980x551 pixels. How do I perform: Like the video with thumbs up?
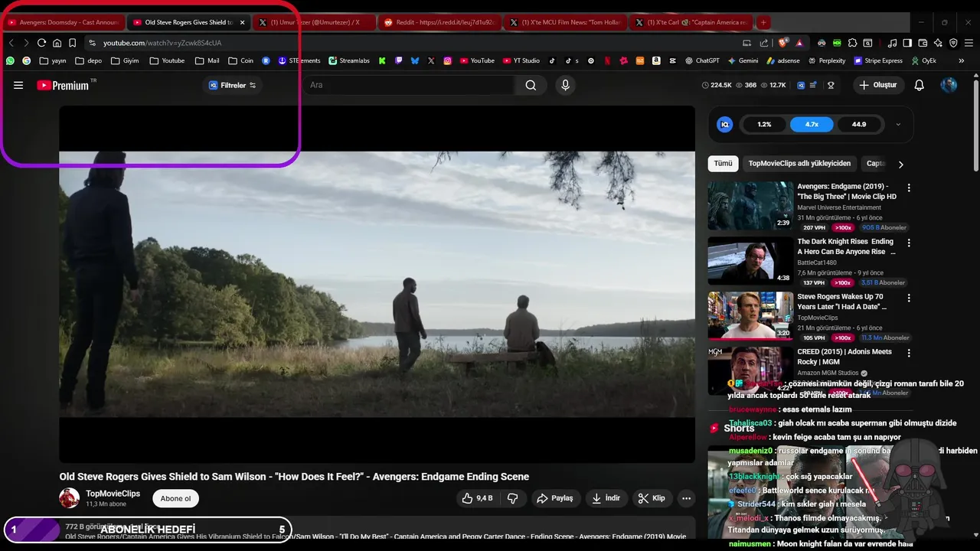pos(477,498)
